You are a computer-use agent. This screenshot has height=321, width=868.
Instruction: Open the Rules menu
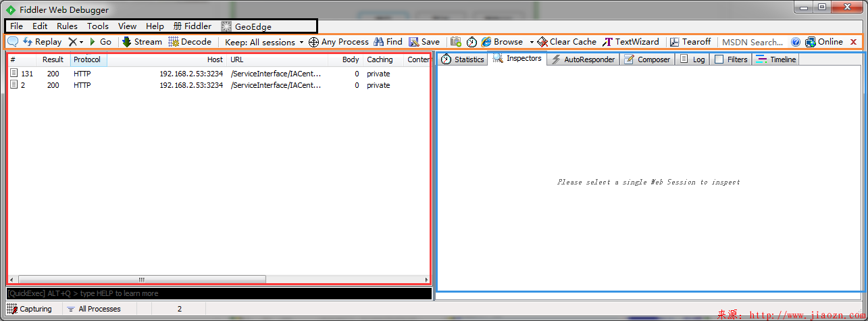67,26
